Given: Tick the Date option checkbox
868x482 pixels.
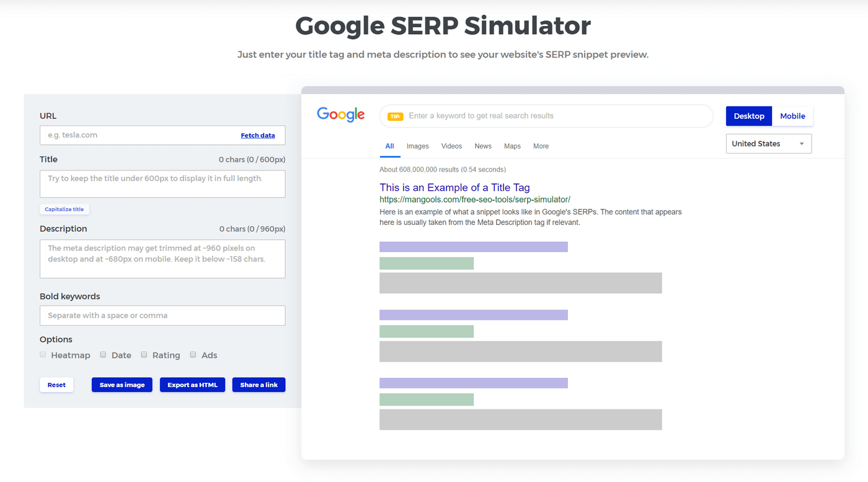Looking at the screenshot, I should [x=103, y=355].
